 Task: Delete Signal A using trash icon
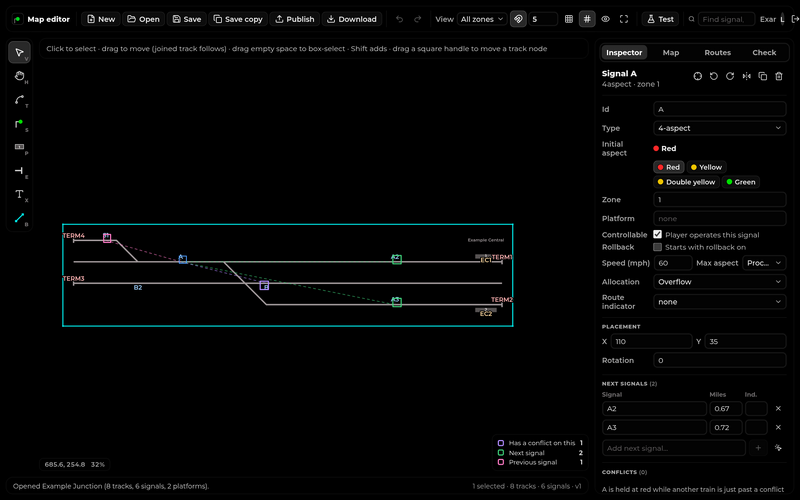point(779,76)
